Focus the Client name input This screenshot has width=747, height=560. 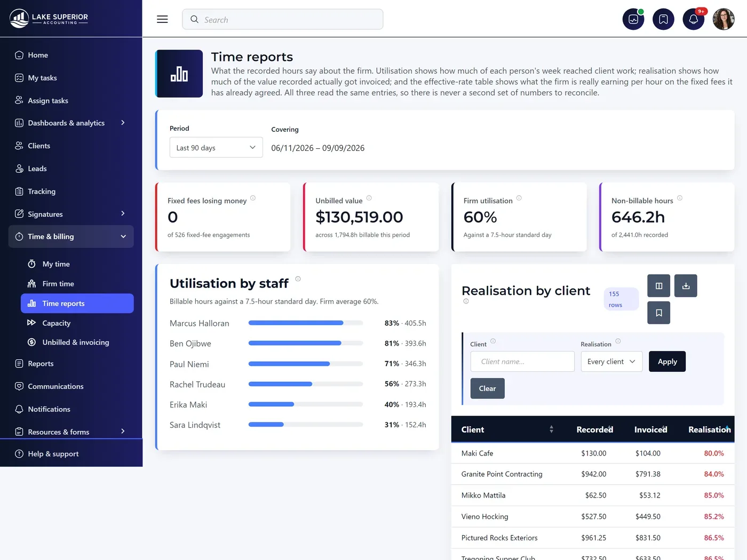(522, 362)
